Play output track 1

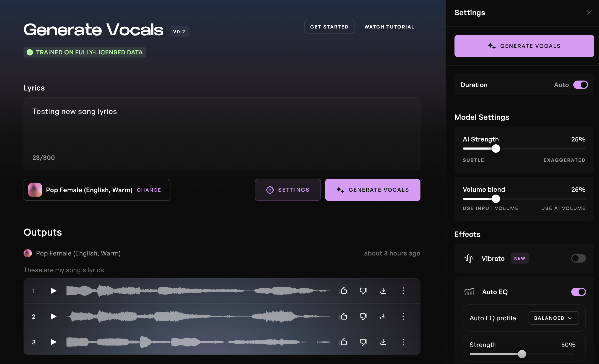[53, 291]
